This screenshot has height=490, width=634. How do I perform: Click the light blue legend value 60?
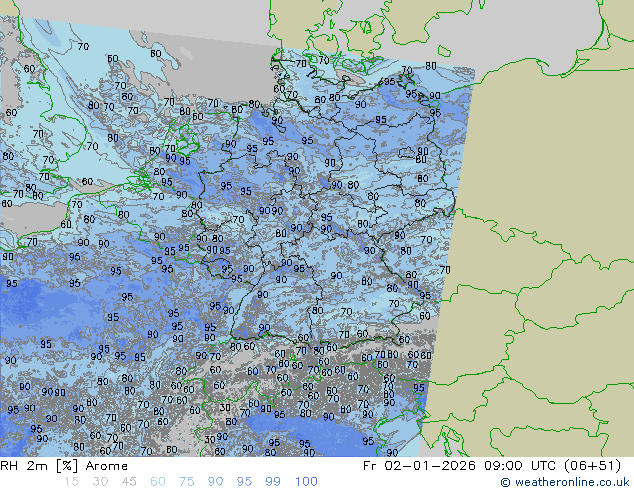tap(158, 482)
